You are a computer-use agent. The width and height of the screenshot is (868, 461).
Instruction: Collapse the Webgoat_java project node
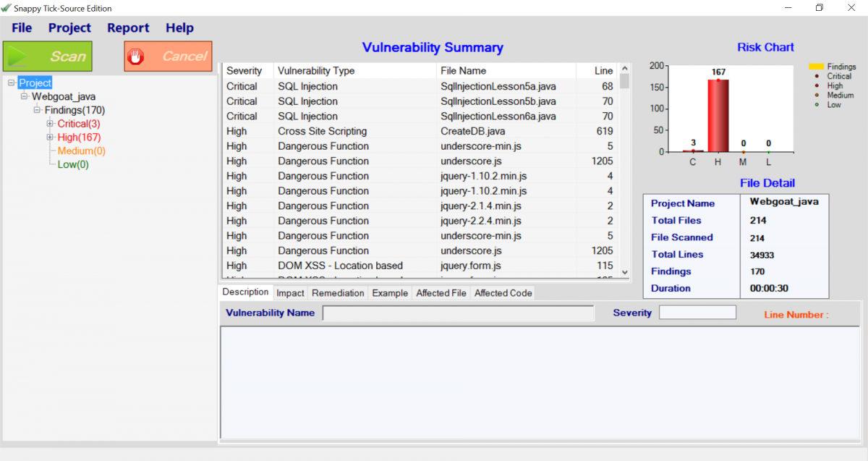(x=24, y=96)
